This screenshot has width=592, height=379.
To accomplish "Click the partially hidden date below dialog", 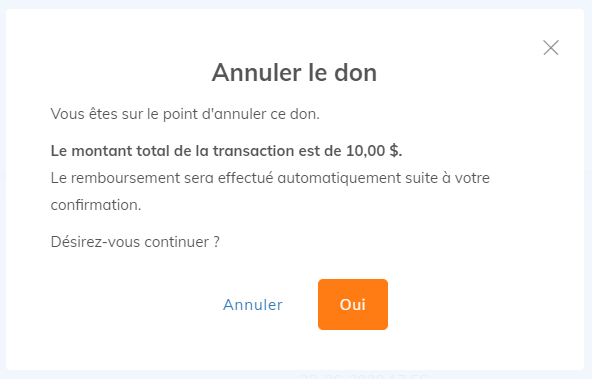I will coord(363,376).
